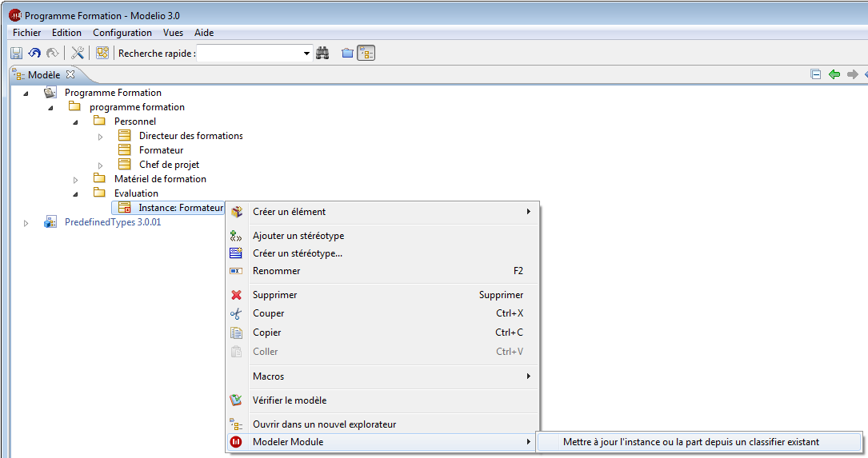
Task: Choose Mettre à jour l'instance depuis classifier
Action: [699, 442]
